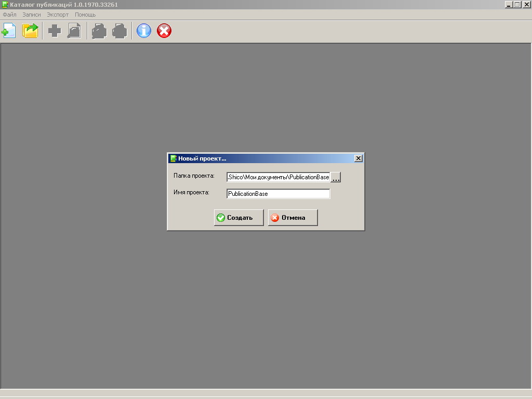Image resolution: width=532 pixels, height=399 pixels.
Task: Open the blue info icon in the toolbar
Action: (x=144, y=31)
